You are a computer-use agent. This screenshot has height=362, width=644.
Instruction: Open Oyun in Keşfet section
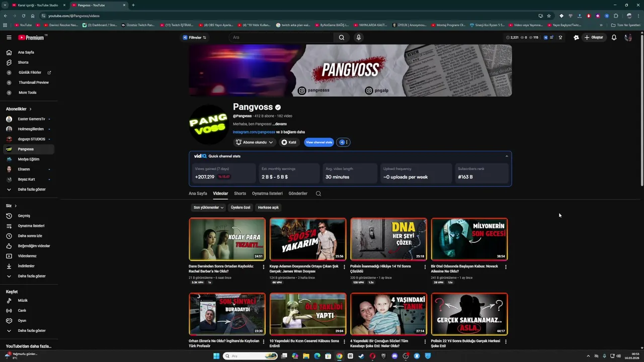(22, 321)
